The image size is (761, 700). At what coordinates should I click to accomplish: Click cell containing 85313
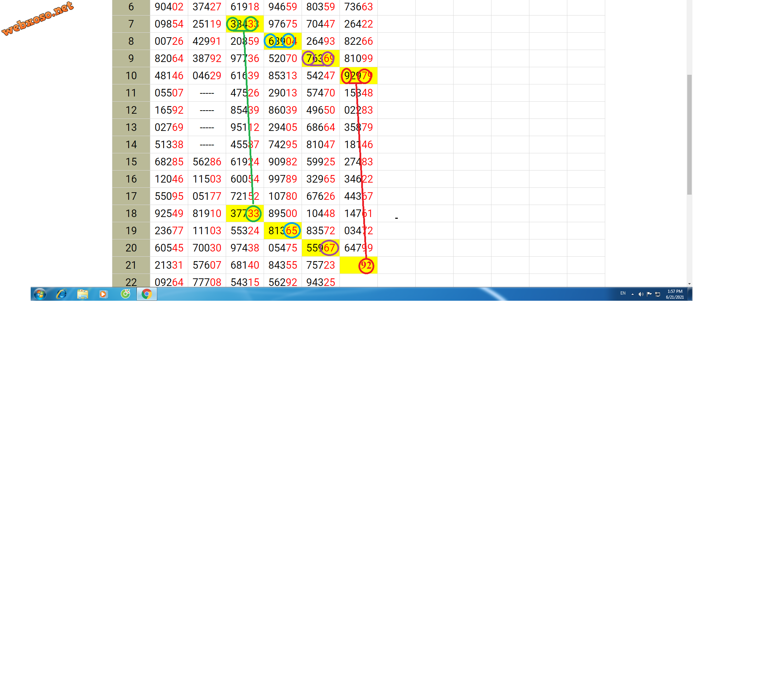click(283, 76)
